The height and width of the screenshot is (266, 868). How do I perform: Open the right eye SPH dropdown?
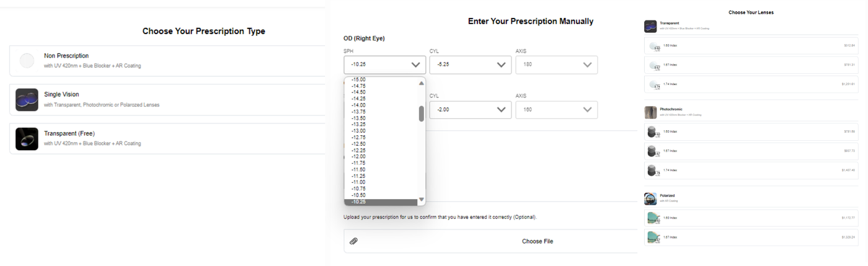pos(384,64)
